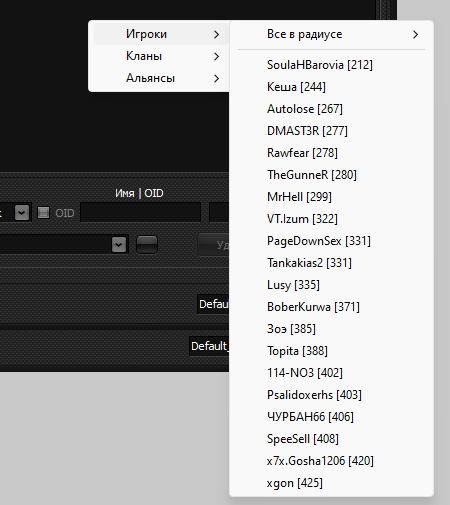The height and width of the screenshot is (505, 450).
Task: Choose Autolose [267] from the list
Action: 331,109
